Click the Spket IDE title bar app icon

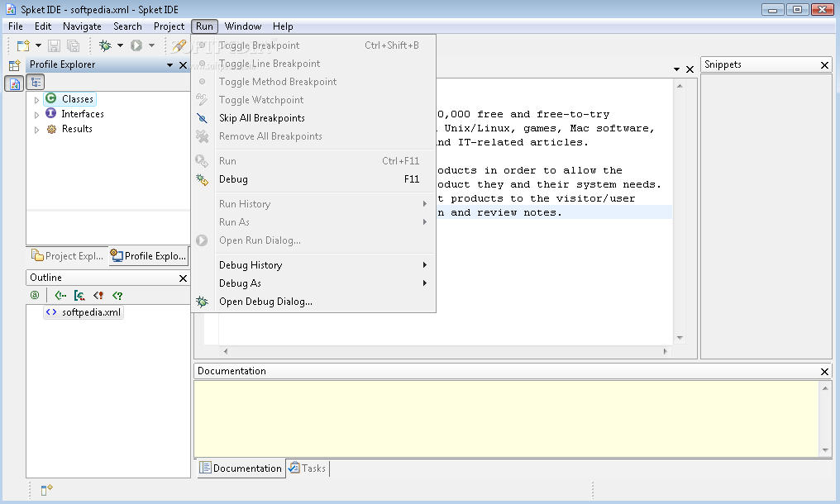[11, 9]
